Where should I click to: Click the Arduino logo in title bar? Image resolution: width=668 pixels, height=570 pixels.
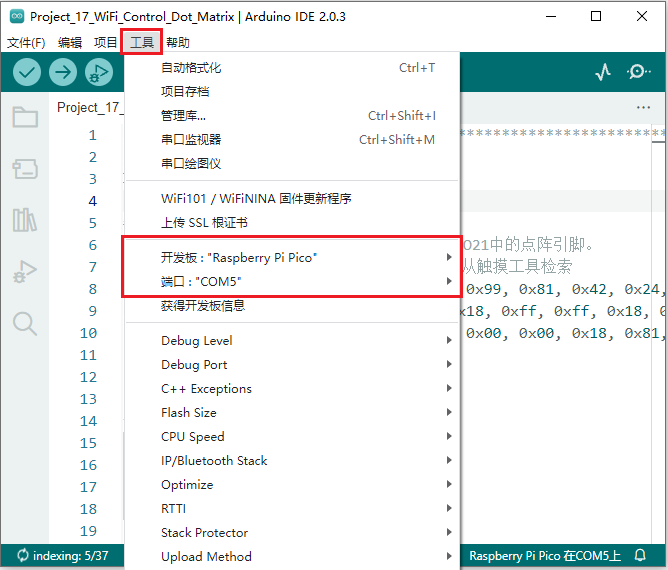pyautogui.click(x=17, y=16)
